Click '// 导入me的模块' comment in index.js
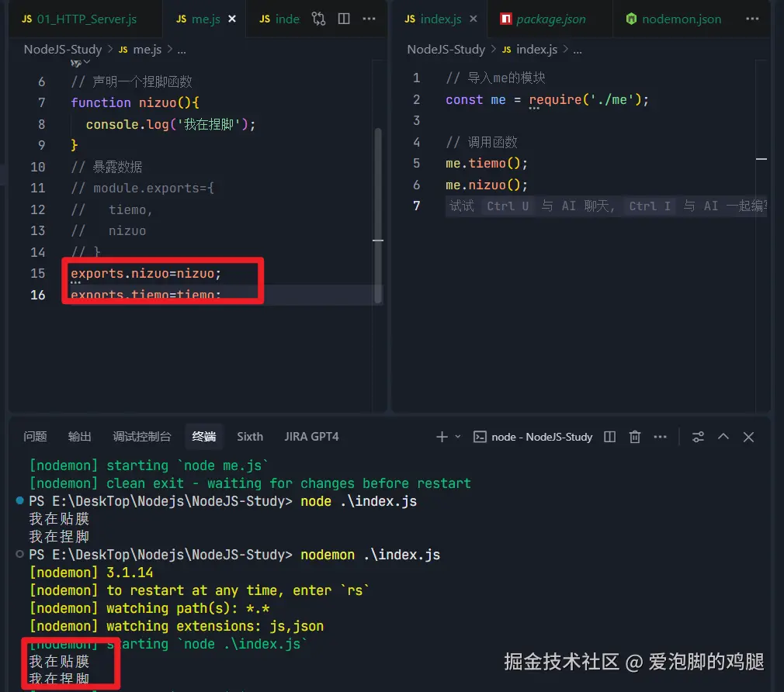 tap(495, 78)
